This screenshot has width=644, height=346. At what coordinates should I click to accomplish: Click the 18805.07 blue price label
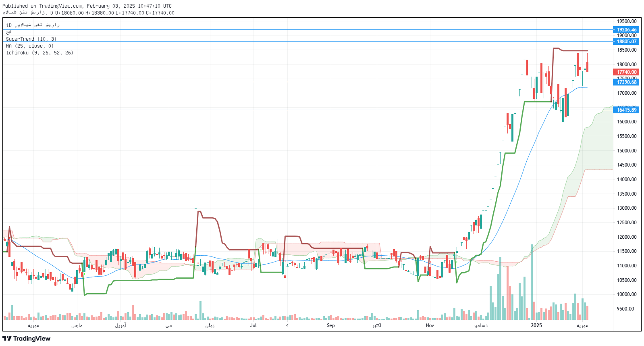point(627,42)
